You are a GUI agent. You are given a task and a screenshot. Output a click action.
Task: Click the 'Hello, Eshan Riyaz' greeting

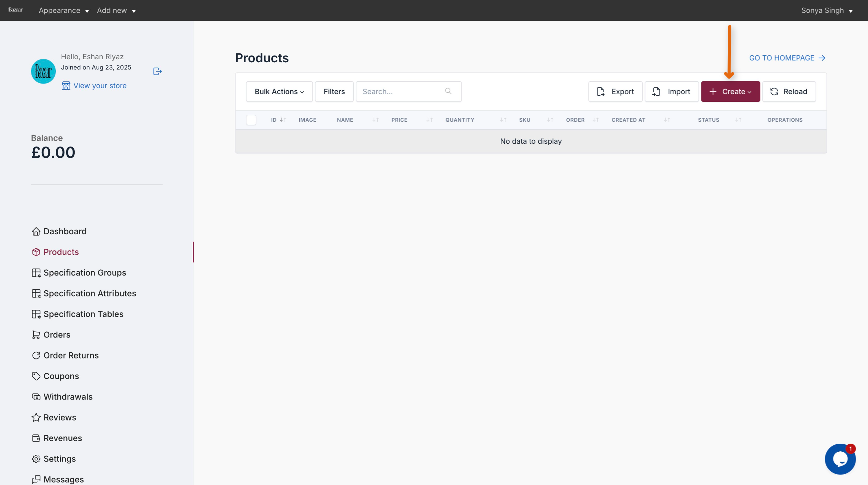(x=92, y=57)
